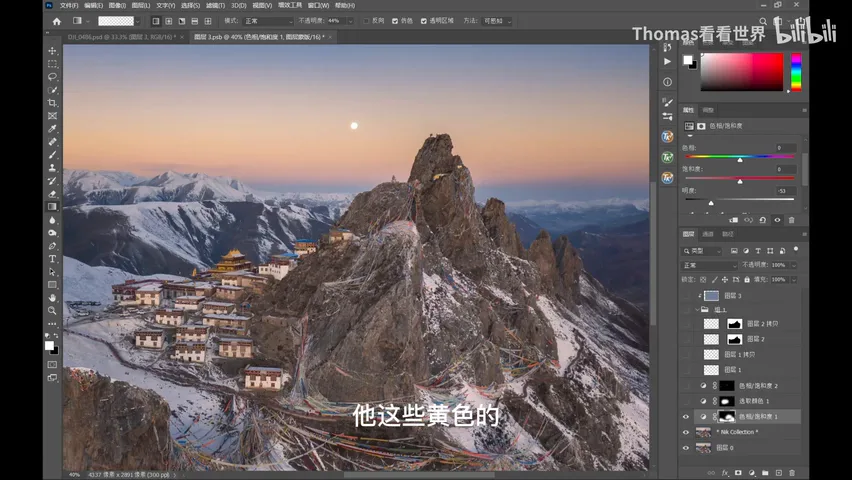Choose diamond gradient type button
This screenshot has height=480, width=852.
point(208,21)
